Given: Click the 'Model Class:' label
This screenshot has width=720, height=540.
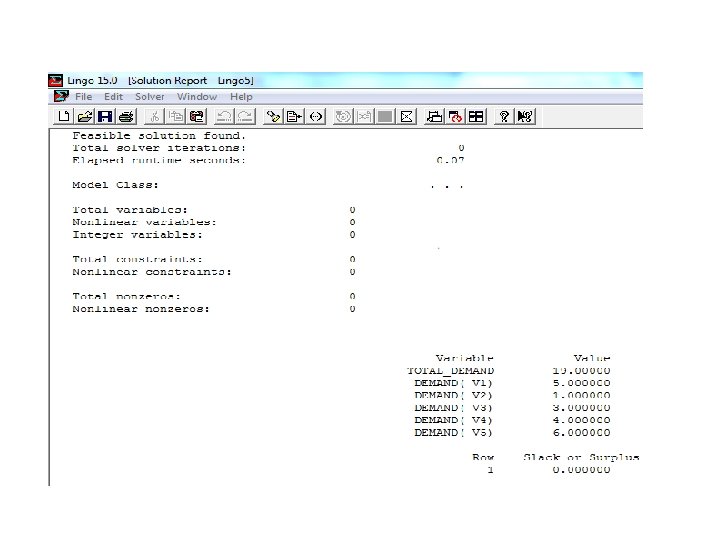Looking at the screenshot, I should 115,185.
